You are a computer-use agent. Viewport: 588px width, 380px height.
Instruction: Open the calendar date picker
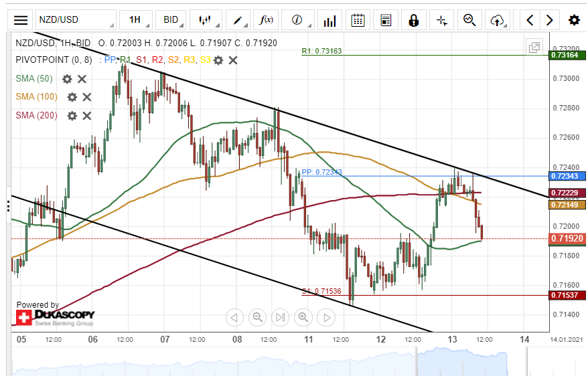point(358,20)
